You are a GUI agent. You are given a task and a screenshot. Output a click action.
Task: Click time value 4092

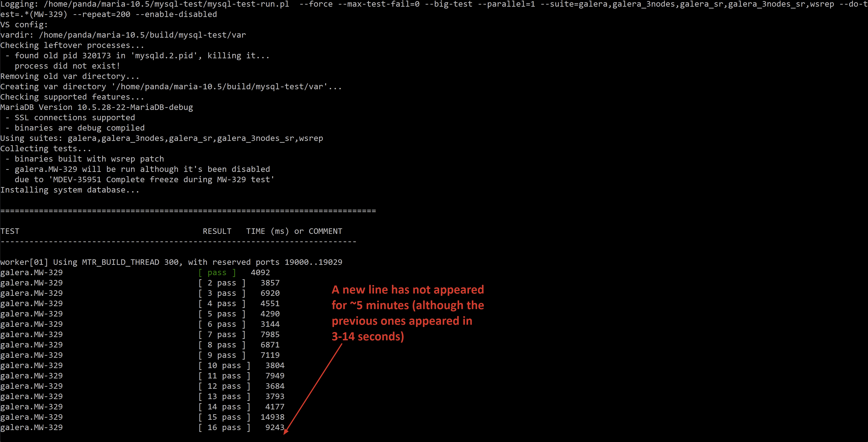261,273
